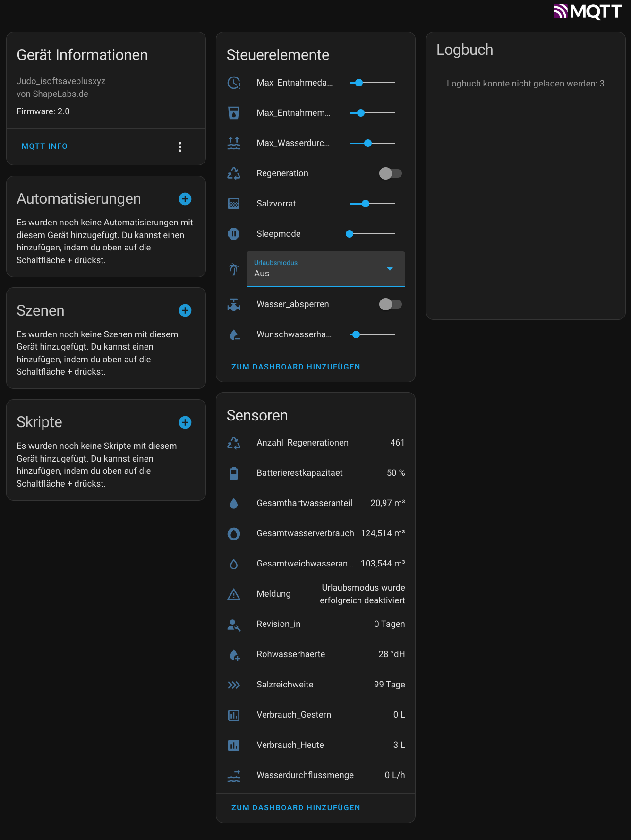This screenshot has width=631, height=840.
Task: Toggle the Regeneration switch
Action: 391,173
